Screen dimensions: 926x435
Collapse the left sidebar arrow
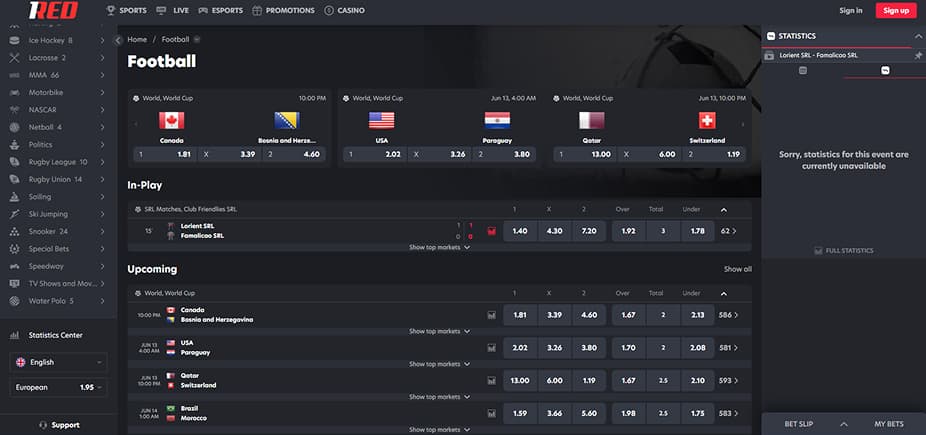(118, 40)
